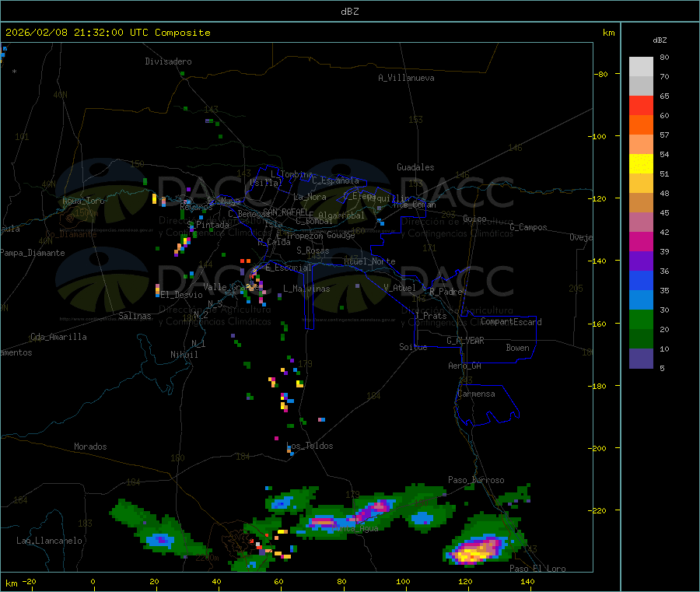
Task: Select the Guadales map label
Action: coord(415,167)
